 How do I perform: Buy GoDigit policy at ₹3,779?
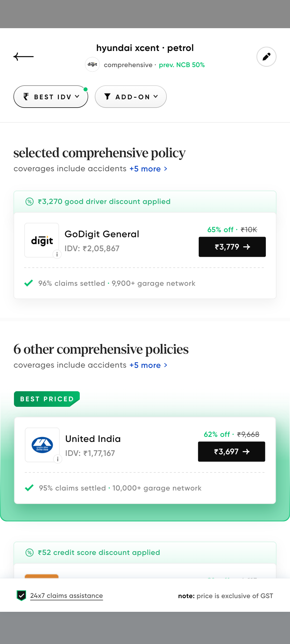232,247
